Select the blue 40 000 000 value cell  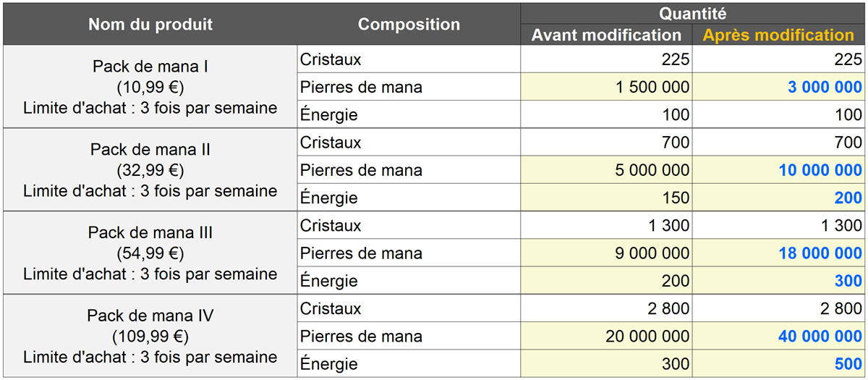coord(779,337)
